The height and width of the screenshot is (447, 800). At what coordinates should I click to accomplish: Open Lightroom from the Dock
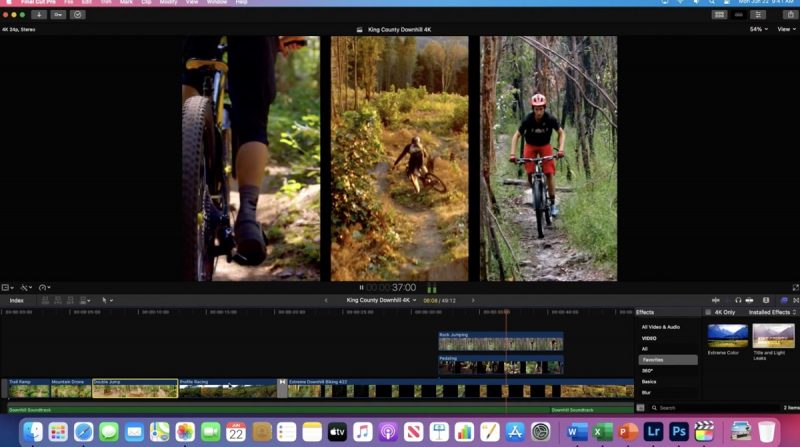point(654,431)
